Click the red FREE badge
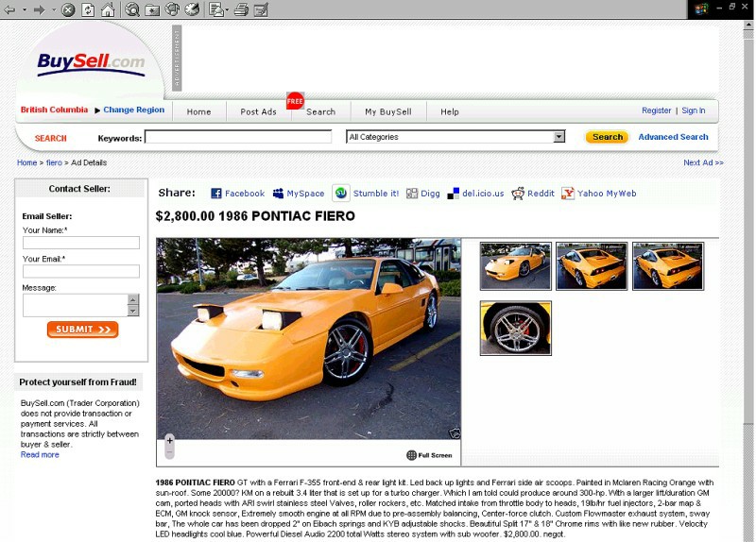This screenshot has width=756, height=542. (x=295, y=101)
